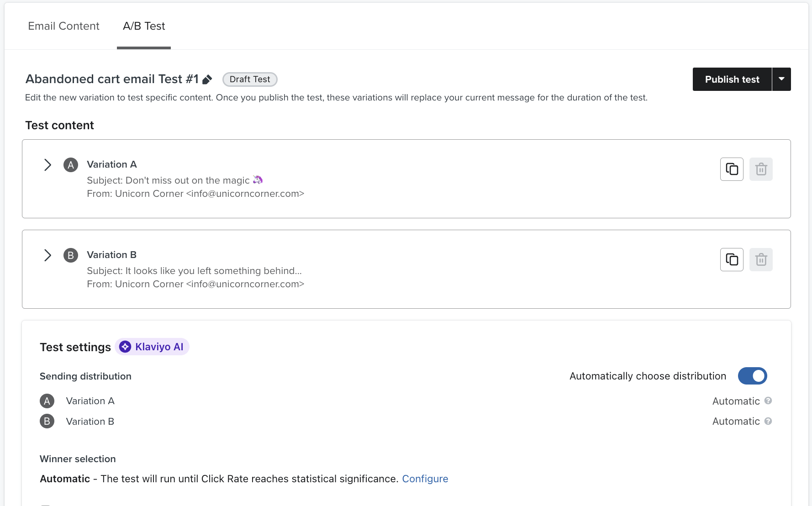Toggle Automatically choose distribution switch
The image size is (812, 506).
[x=752, y=376]
